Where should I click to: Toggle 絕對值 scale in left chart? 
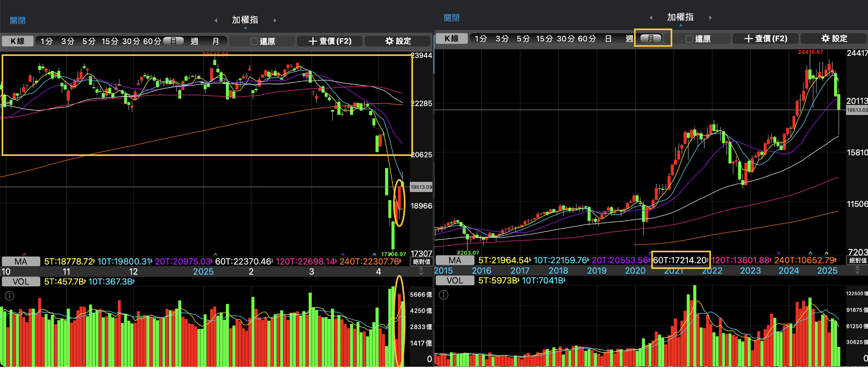click(421, 262)
